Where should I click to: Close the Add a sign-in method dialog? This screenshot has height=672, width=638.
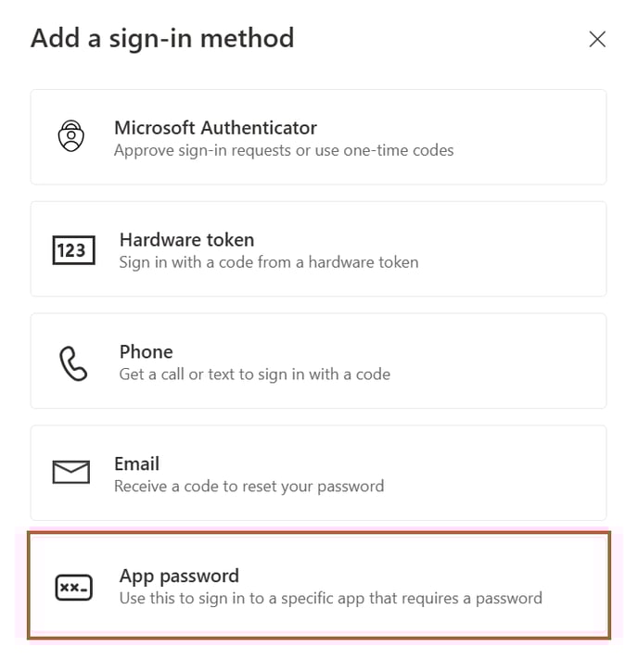tap(597, 39)
